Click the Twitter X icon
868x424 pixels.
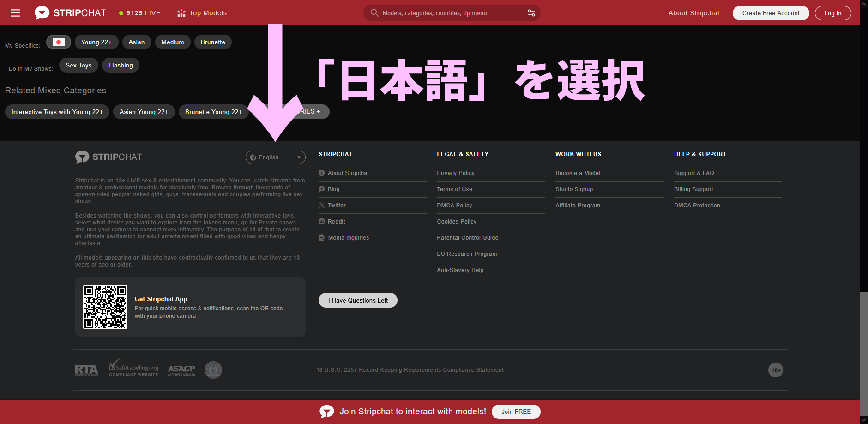322,205
